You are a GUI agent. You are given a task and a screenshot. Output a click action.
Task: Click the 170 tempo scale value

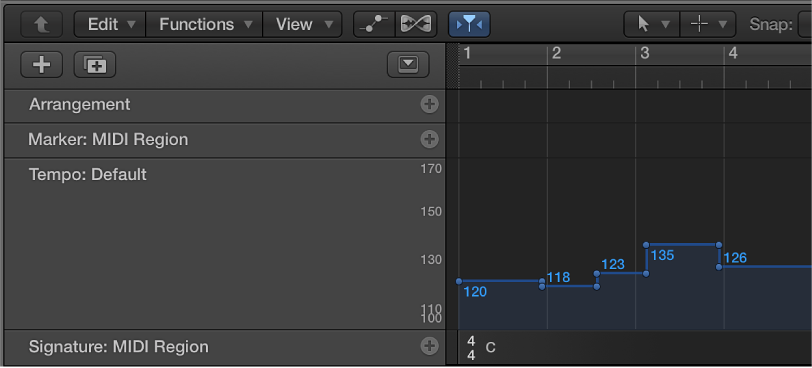coord(431,169)
